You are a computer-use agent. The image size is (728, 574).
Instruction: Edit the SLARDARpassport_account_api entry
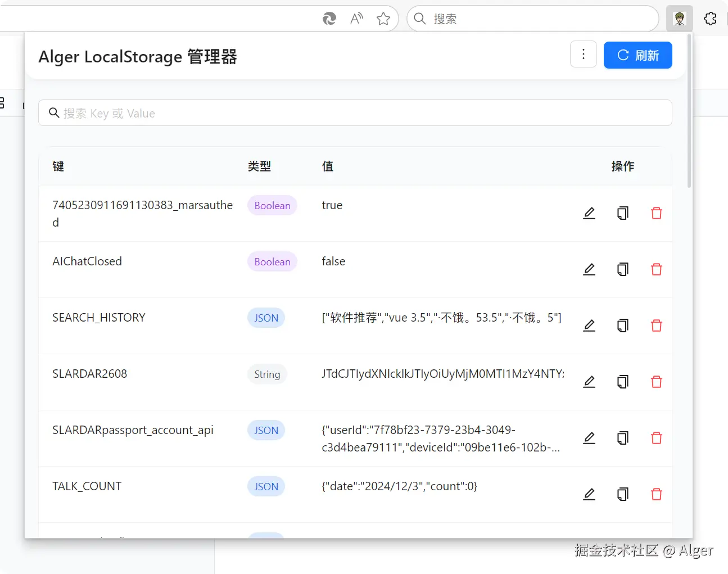(589, 438)
